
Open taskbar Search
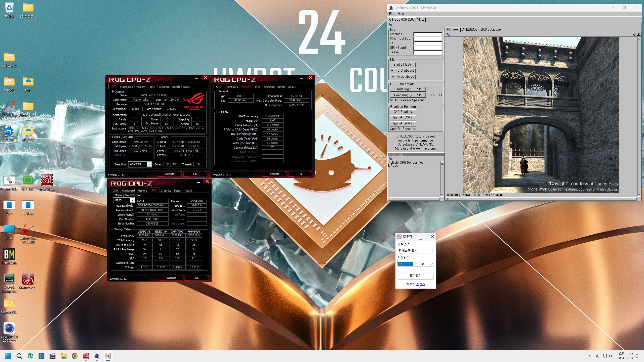point(19,356)
